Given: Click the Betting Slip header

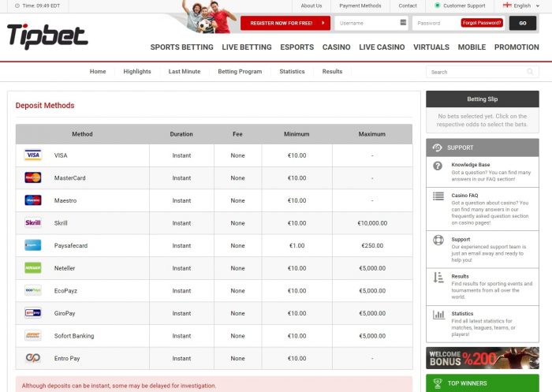Looking at the screenshot, I should [x=483, y=99].
